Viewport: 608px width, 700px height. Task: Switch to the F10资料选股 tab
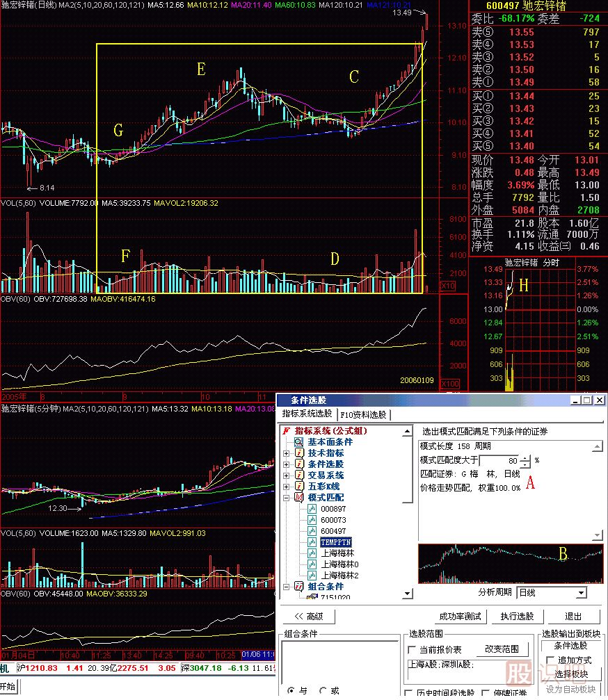[364, 415]
